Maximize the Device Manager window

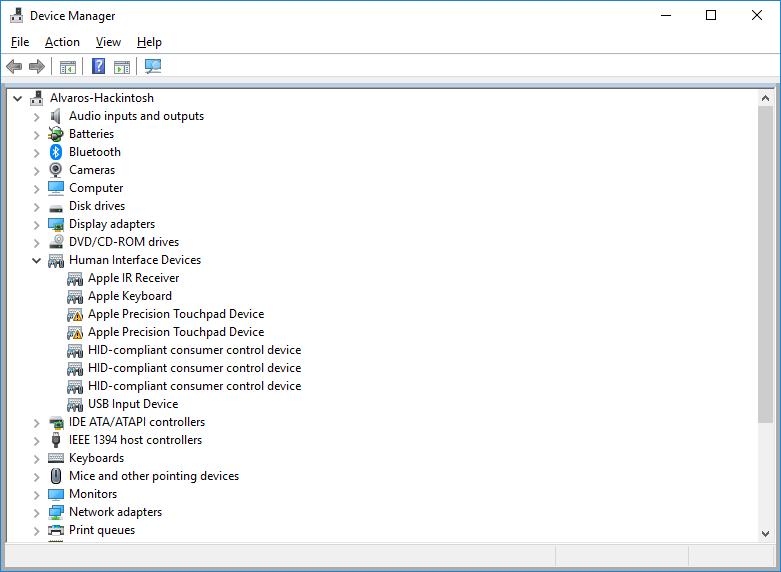[x=711, y=15]
